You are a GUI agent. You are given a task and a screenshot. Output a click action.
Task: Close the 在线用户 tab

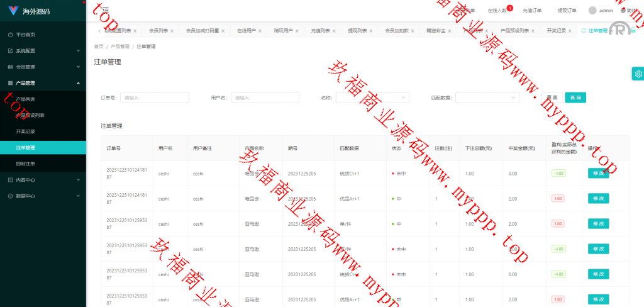click(x=260, y=31)
